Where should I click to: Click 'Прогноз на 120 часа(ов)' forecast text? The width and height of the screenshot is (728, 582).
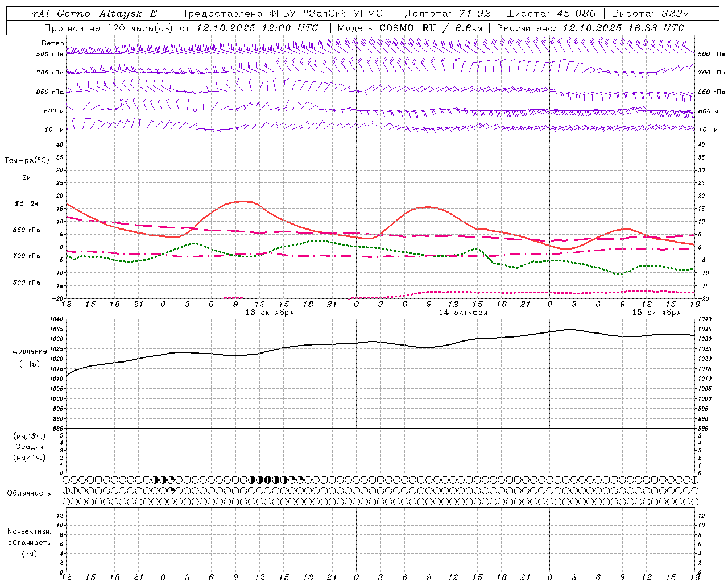(109, 28)
